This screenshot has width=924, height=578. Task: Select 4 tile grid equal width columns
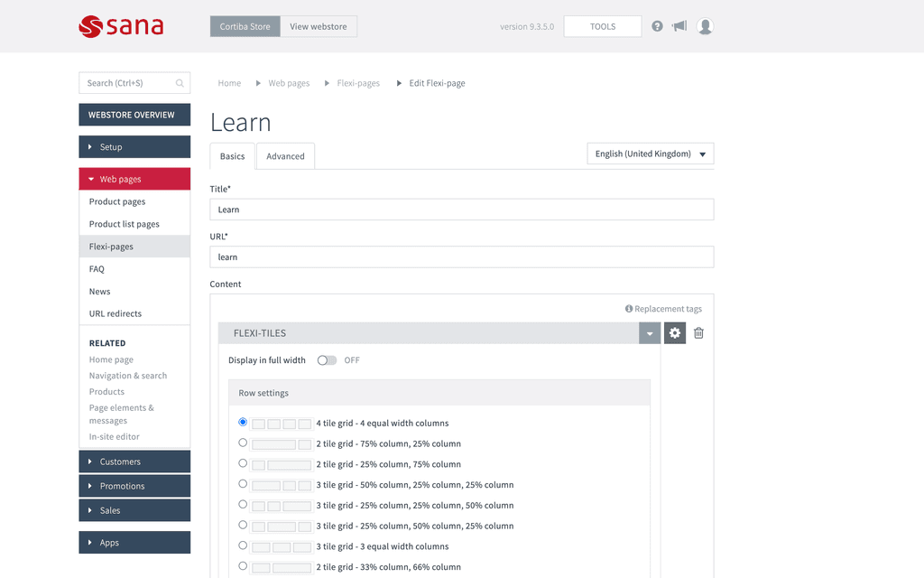click(243, 422)
